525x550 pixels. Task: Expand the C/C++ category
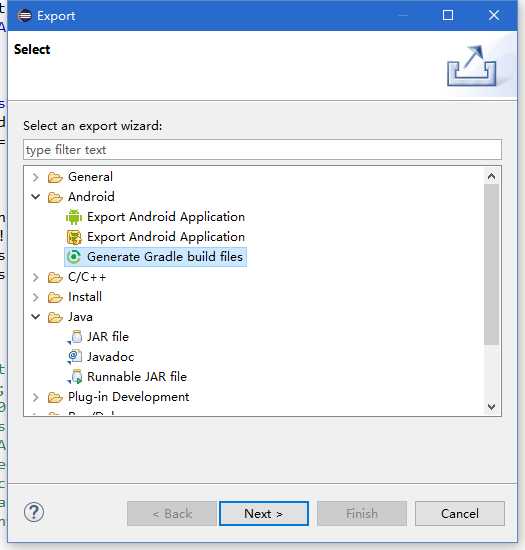pos(35,277)
